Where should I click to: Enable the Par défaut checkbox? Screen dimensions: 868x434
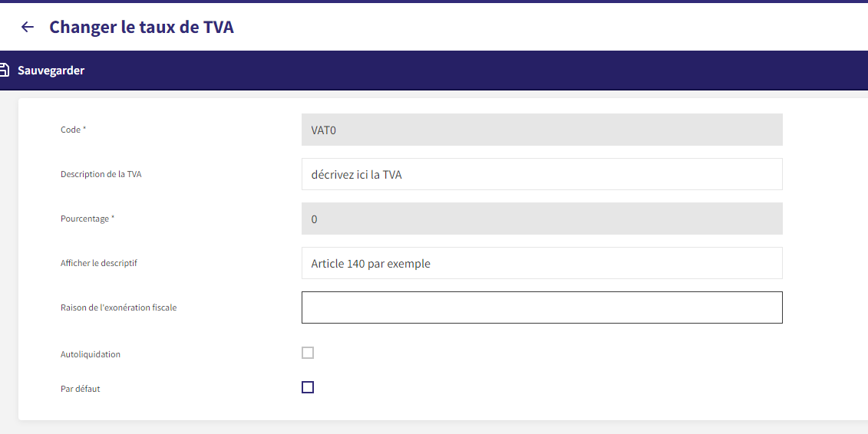point(308,387)
